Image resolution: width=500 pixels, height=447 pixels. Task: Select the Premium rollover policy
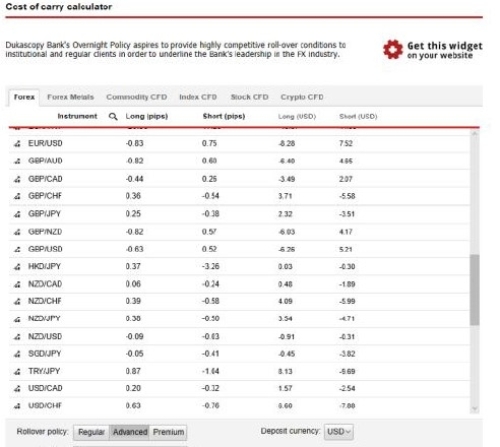click(x=168, y=432)
